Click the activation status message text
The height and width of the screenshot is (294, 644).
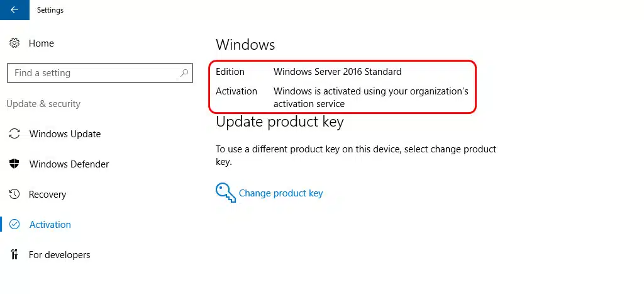(370, 97)
